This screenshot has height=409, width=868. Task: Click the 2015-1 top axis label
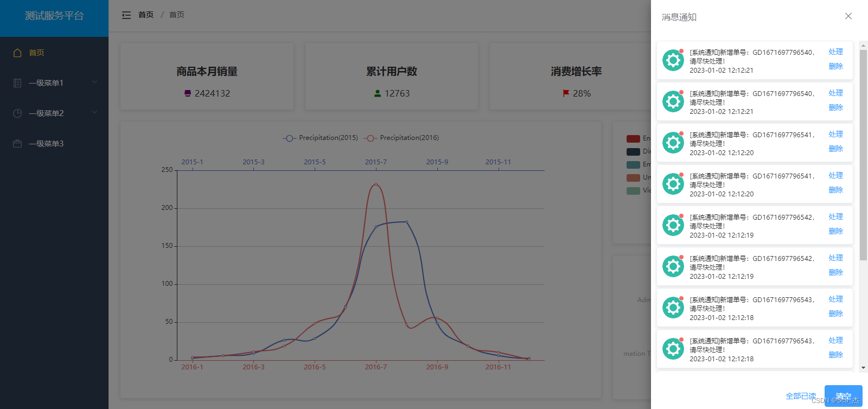coord(192,162)
